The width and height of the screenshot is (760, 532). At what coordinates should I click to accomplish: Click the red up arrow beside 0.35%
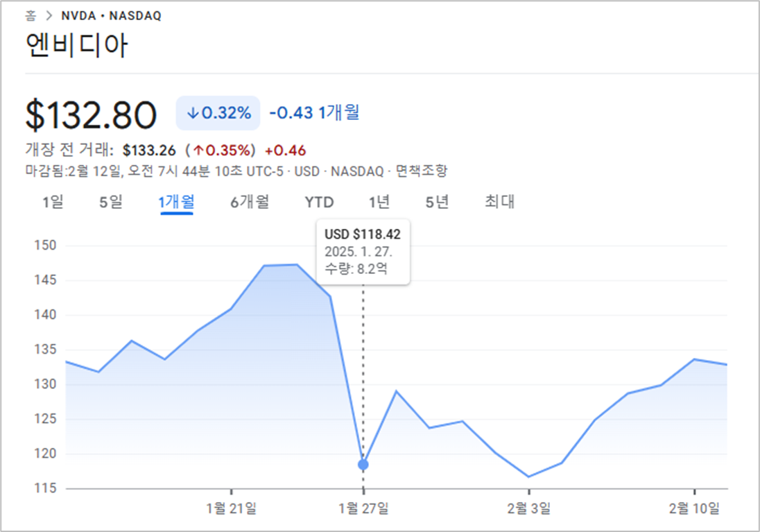[x=198, y=151]
